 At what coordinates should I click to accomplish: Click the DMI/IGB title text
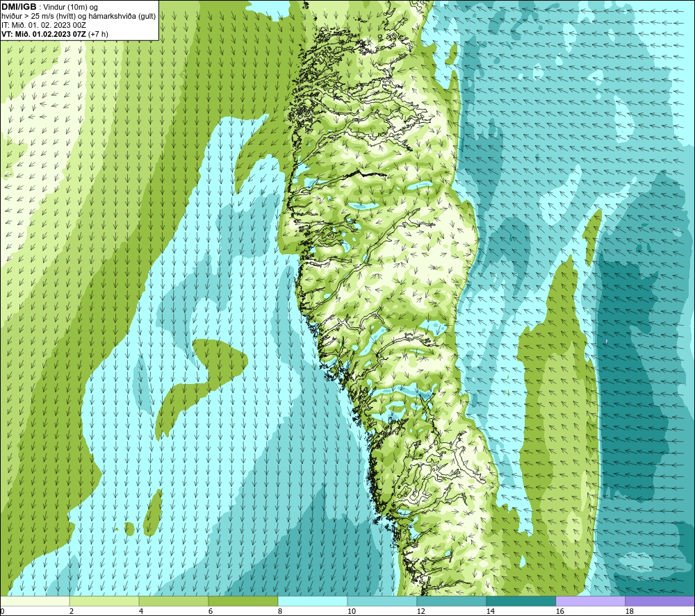pos(19,7)
